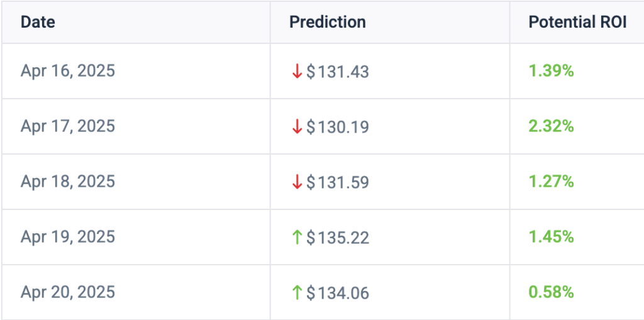Select the Potential ROI column header
Screen dimensions: 644x320
[x=577, y=22]
